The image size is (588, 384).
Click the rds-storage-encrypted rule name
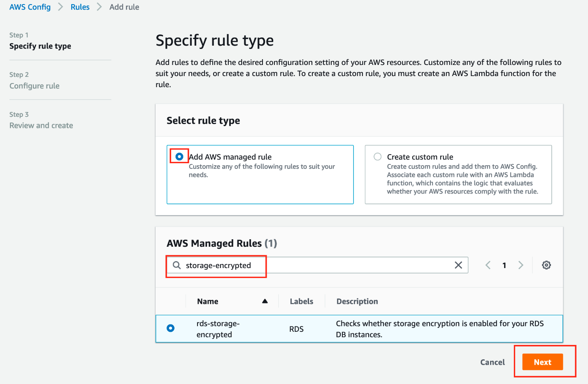pyautogui.click(x=218, y=329)
